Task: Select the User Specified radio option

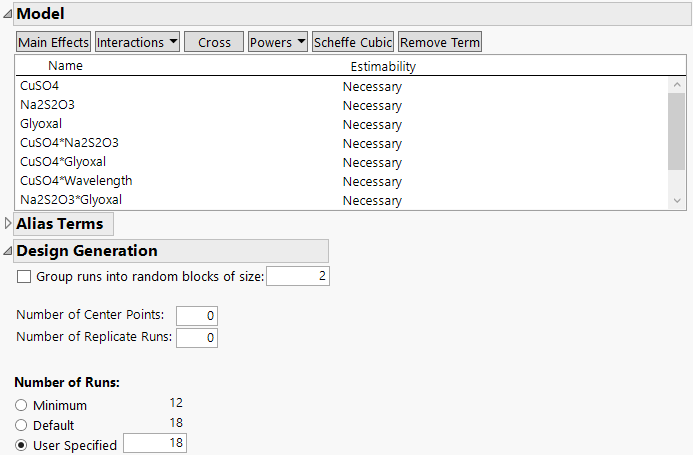Action: pyautogui.click(x=21, y=445)
